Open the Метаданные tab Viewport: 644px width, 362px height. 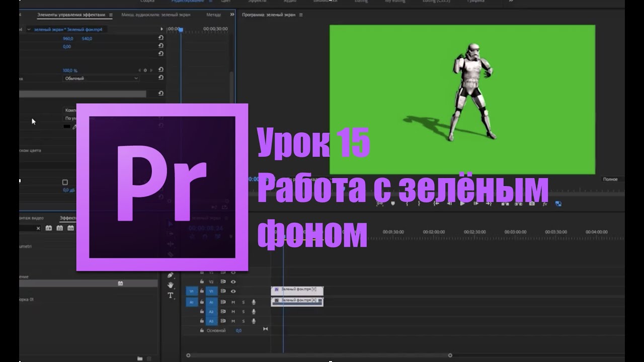[x=214, y=15]
